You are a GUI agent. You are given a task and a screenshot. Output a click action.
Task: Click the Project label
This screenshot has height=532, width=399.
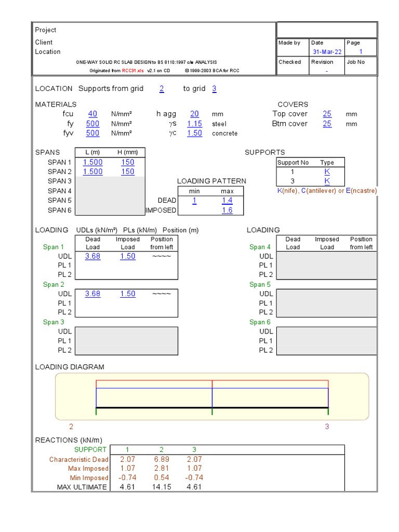click(46, 30)
